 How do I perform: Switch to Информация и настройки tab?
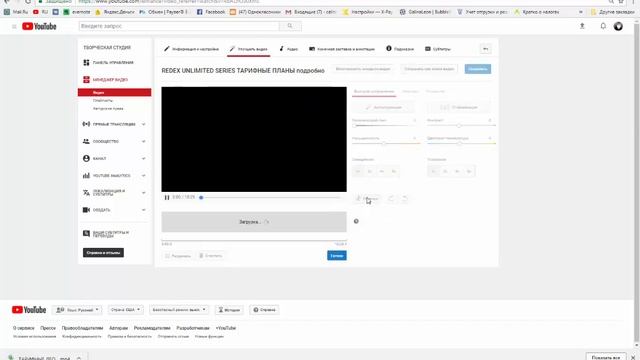coord(191,49)
